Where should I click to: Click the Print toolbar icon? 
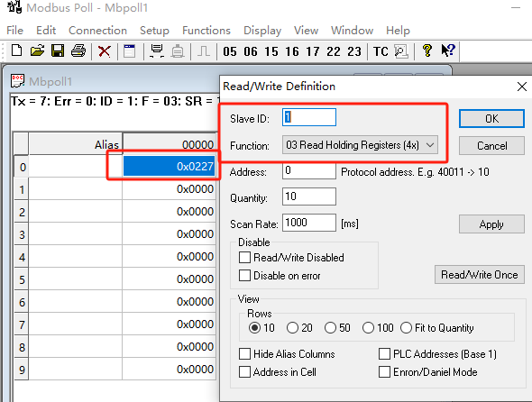[x=78, y=50]
